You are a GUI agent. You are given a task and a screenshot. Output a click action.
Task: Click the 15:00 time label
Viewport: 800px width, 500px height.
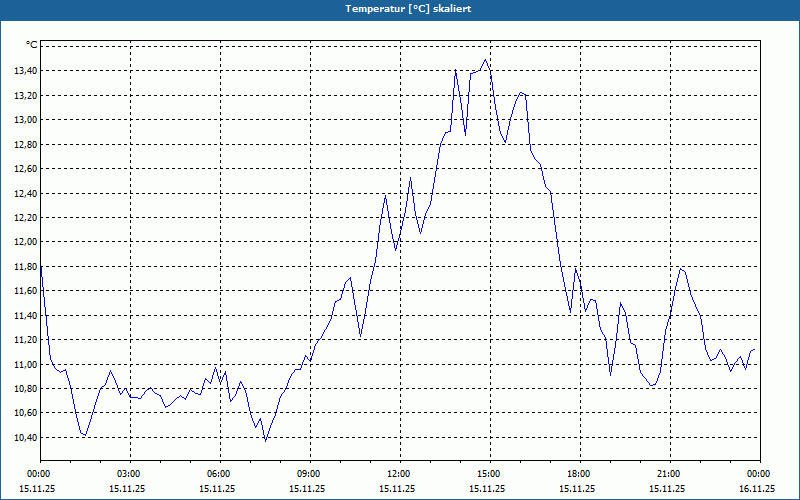pyautogui.click(x=490, y=474)
